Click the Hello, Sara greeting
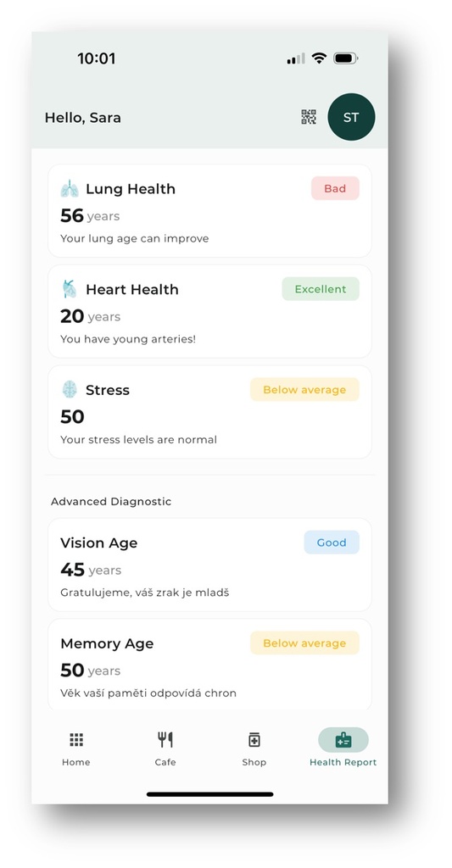Screen dimensions: 452x868 tap(82, 117)
